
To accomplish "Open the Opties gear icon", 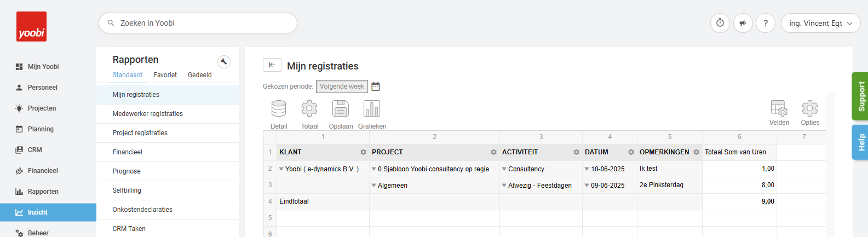I will point(810,108).
